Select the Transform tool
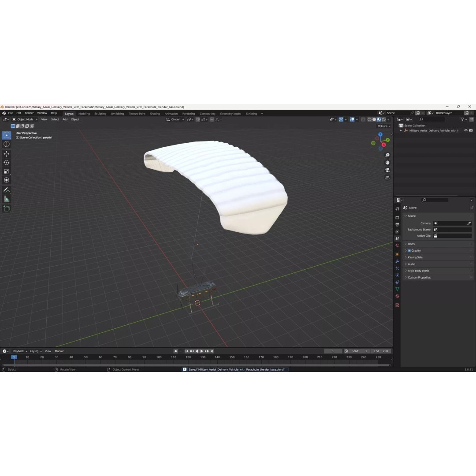Screen dimensions: 476x476 pyautogui.click(x=6, y=180)
